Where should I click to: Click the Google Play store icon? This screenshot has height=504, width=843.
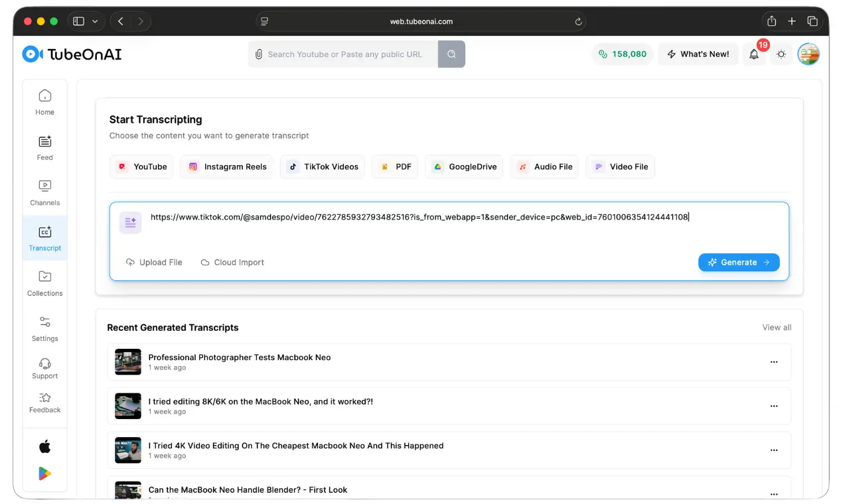(x=45, y=473)
